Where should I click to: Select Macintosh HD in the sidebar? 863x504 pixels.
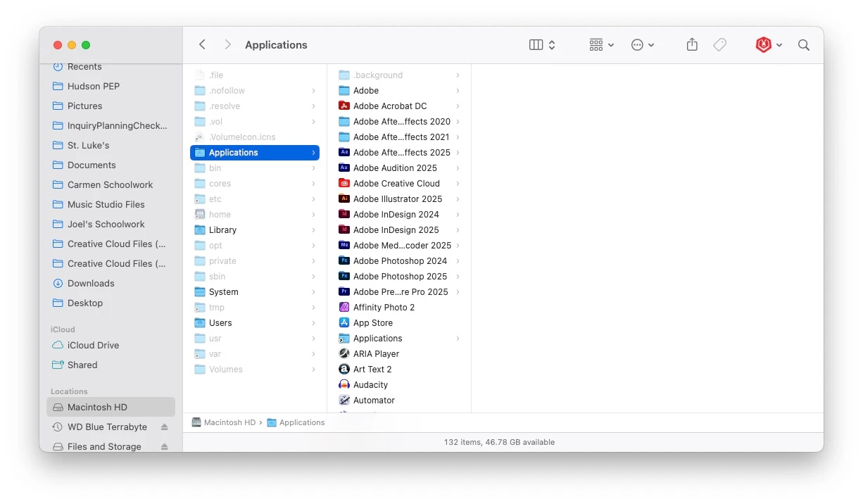pos(111,407)
